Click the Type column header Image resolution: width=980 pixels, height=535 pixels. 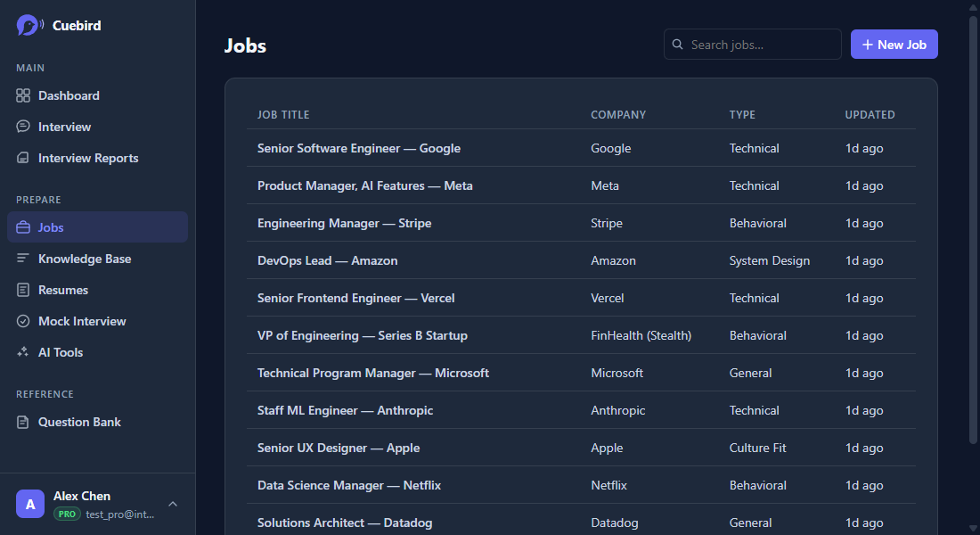pyautogui.click(x=742, y=114)
